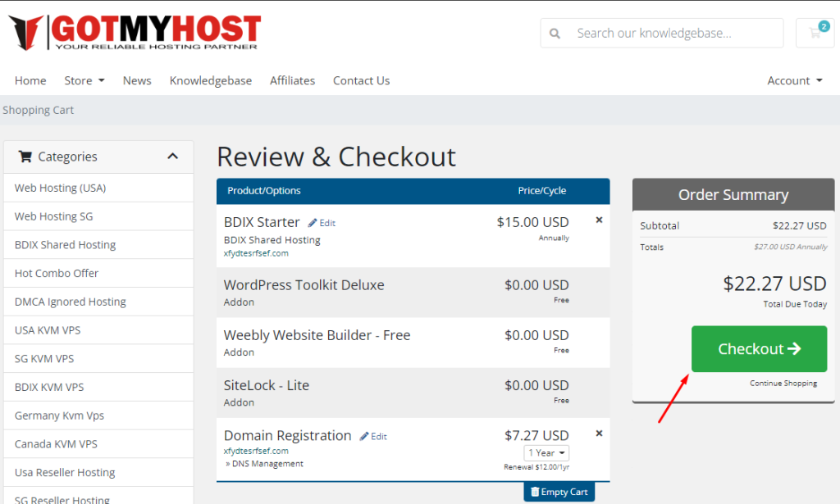This screenshot has height=504, width=840.
Task: Select the DMCA Ignored Hosting category
Action: [71, 302]
